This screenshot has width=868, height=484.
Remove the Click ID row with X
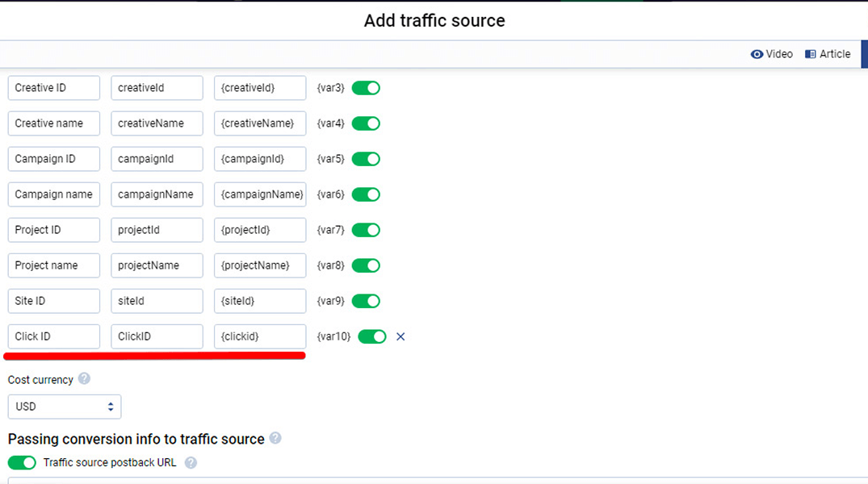click(x=400, y=336)
